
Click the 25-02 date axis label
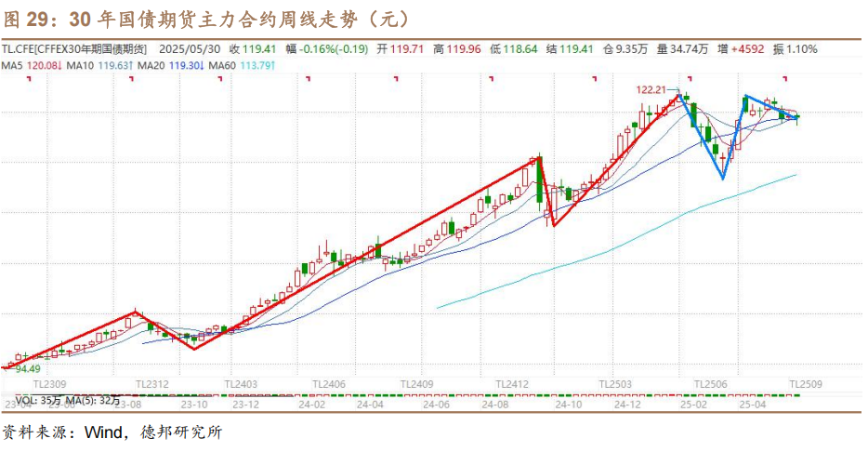coord(690,405)
